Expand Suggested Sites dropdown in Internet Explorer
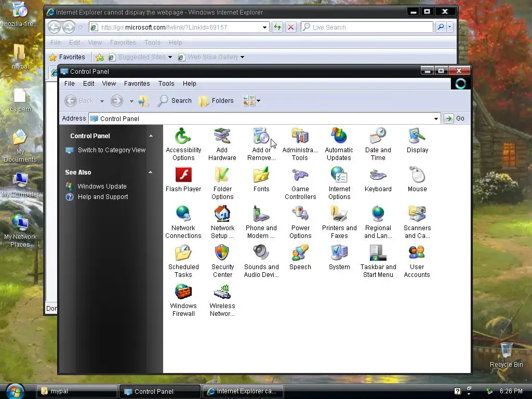532x399 pixels. 170,57
